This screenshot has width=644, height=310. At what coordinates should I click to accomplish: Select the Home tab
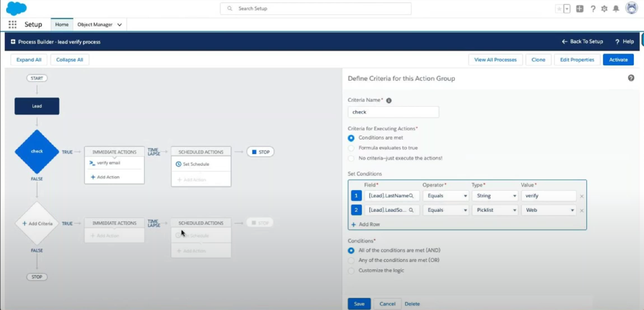coord(62,24)
